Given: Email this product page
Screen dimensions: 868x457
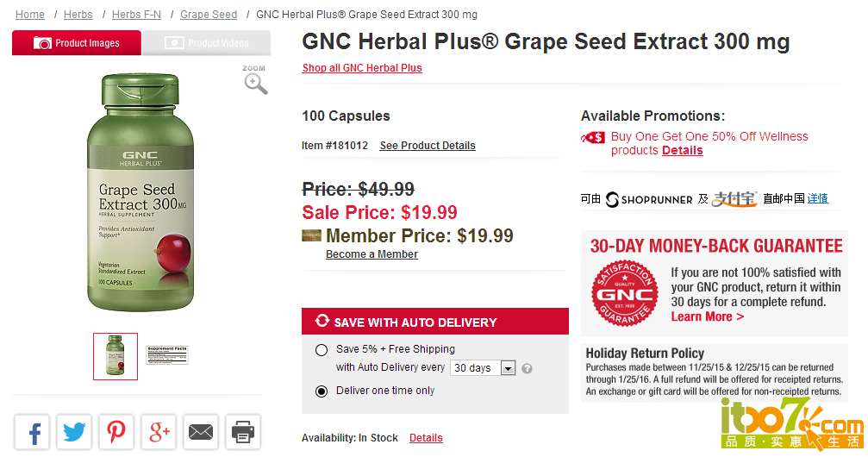Looking at the screenshot, I should click(x=200, y=431).
